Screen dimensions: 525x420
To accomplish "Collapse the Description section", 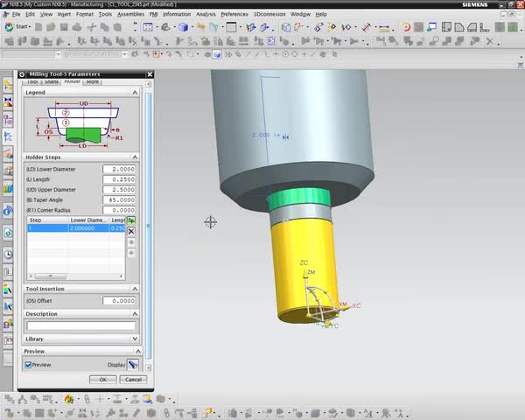I will coord(135,314).
